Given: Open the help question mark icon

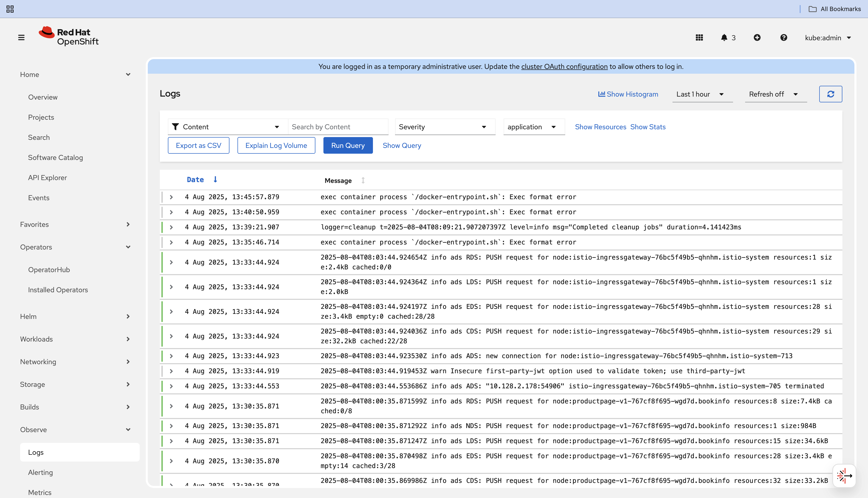Looking at the screenshot, I should [x=784, y=38].
